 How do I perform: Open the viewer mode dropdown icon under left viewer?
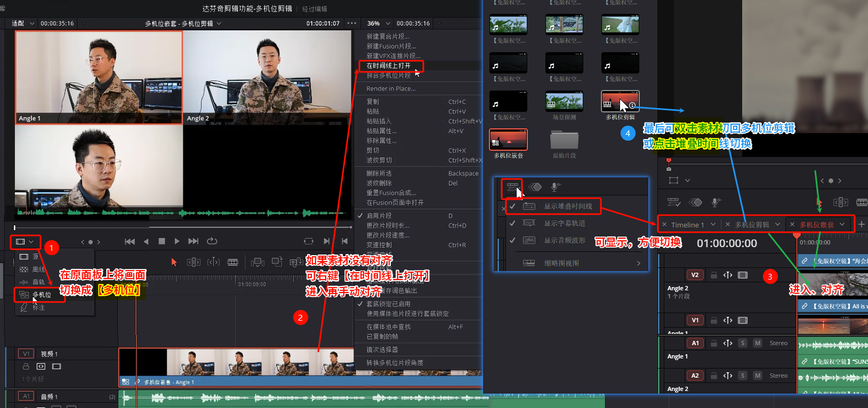click(x=25, y=242)
